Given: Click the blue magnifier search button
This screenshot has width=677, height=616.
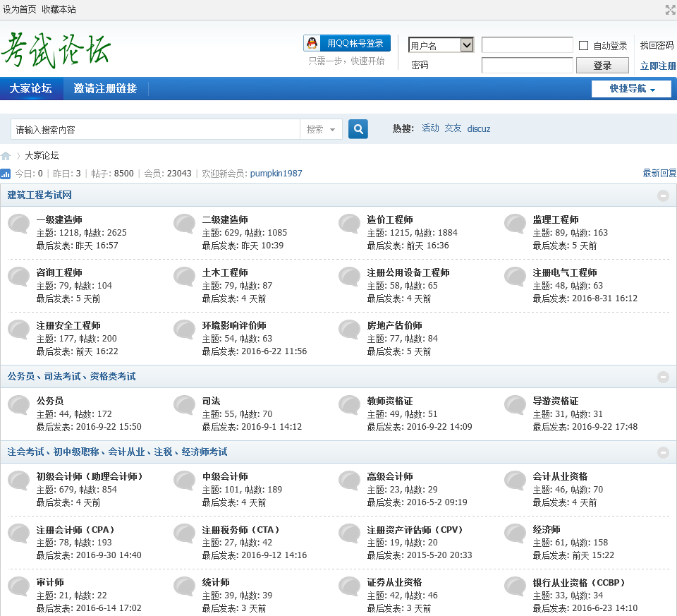Looking at the screenshot, I should [x=358, y=129].
